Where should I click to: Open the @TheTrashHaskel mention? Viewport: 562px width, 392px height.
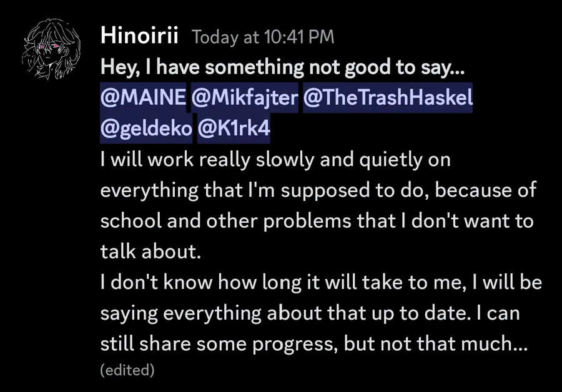[x=387, y=98]
